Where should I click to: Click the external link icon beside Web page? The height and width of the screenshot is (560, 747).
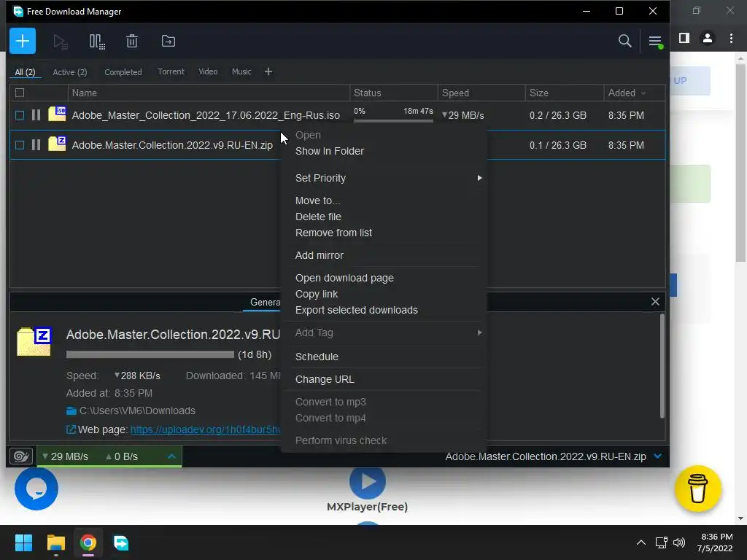[71, 429]
